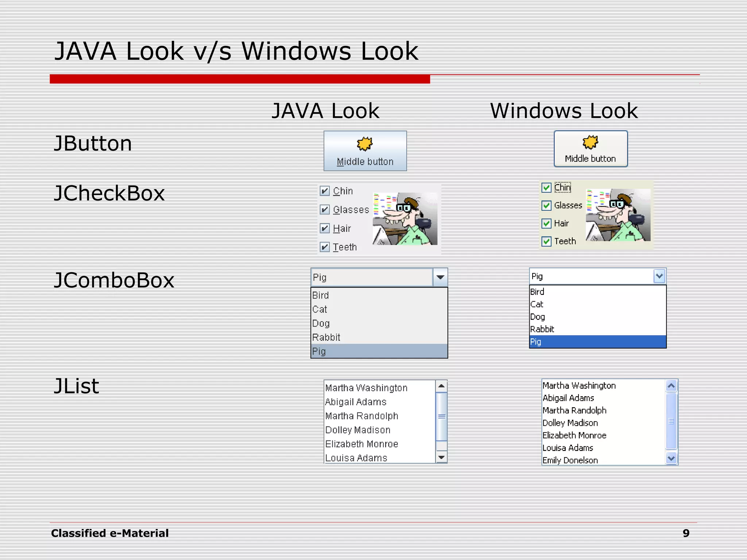Screen dimensions: 747x560
Task: Select Cat in Windows combo list
Action: [x=598, y=304]
